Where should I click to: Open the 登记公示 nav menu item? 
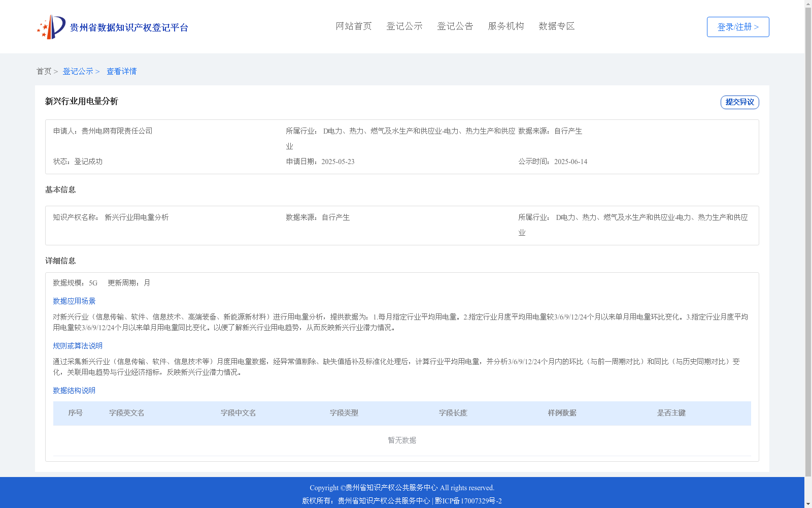[404, 26]
